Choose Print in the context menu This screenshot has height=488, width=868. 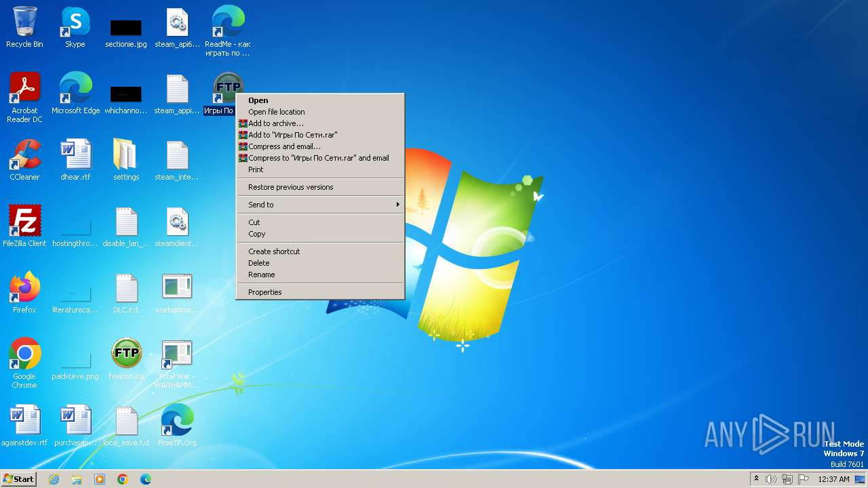pos(319,169)
